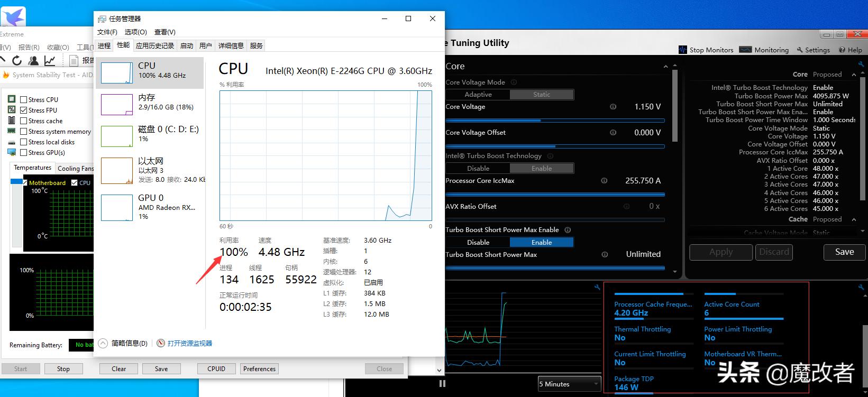The image size is (868, 397).
Task: Pause the XTU monitoring graph
Action: (x=442, y=384)
